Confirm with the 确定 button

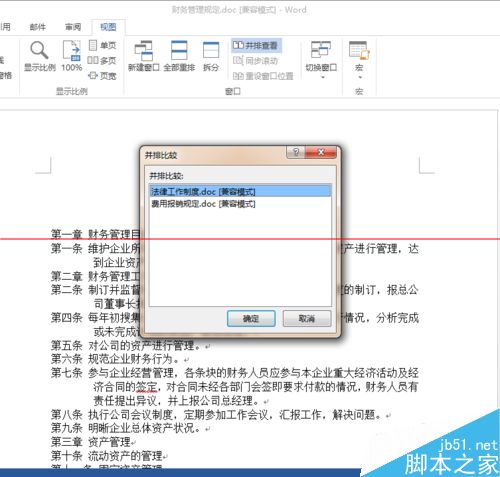point(251,319)
